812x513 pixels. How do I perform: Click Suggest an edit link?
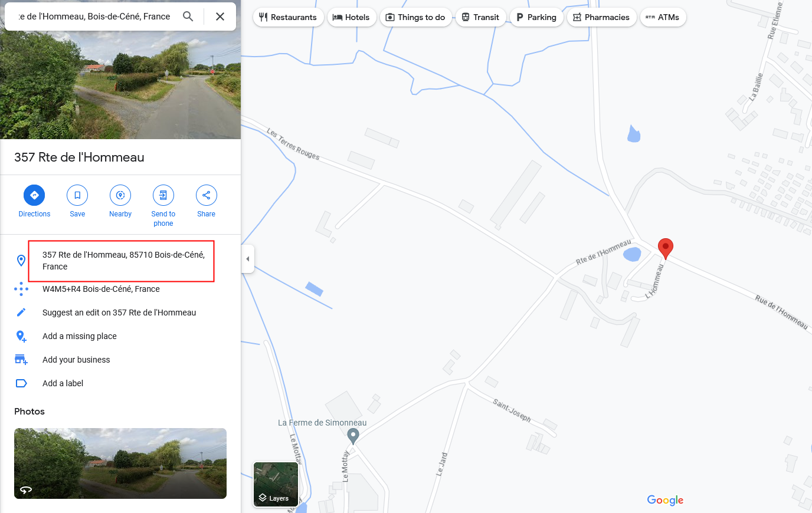pyautogui.click(x=120, y=313)
